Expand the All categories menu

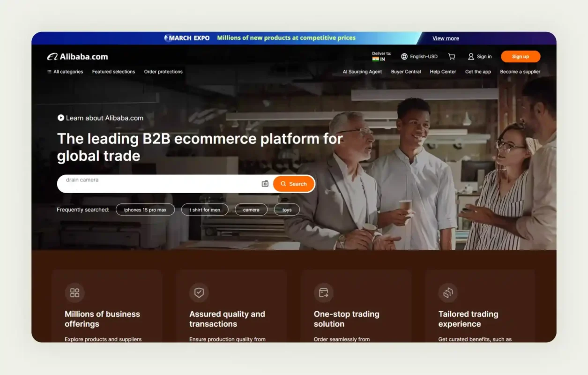click(65, 72)
